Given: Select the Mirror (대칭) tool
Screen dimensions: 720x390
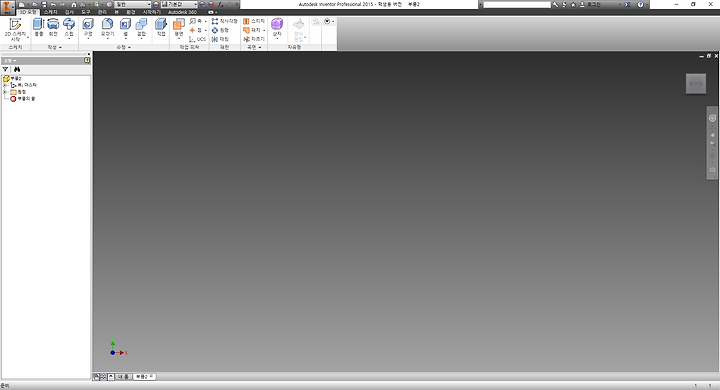Looking at the screenshot, I should click(220, 39).
